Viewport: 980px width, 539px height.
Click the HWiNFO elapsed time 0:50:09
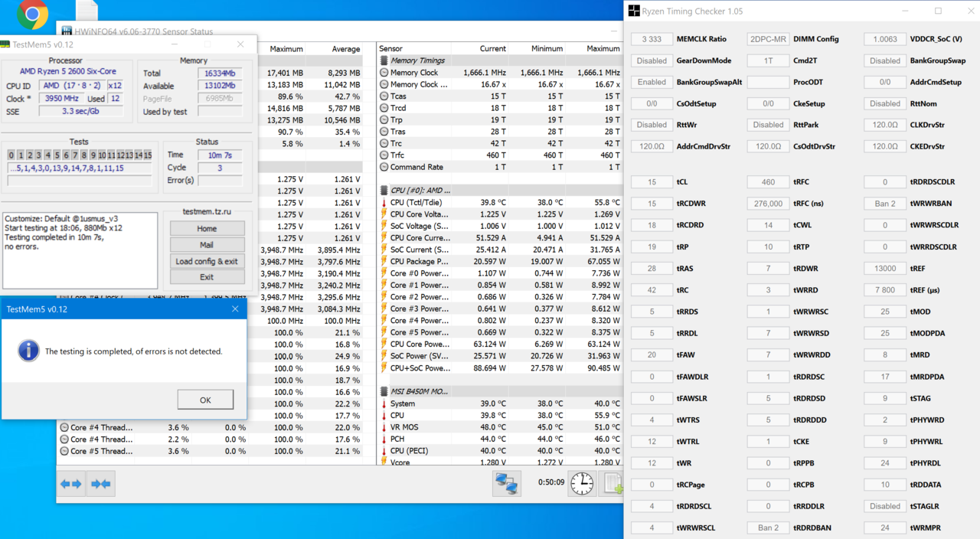[550, 483]
